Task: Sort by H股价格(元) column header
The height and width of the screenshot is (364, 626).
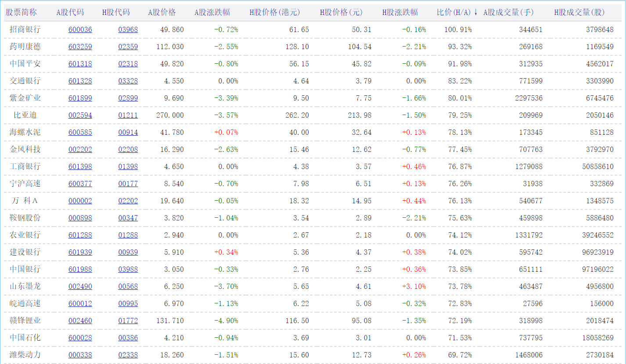Action: 342,12
